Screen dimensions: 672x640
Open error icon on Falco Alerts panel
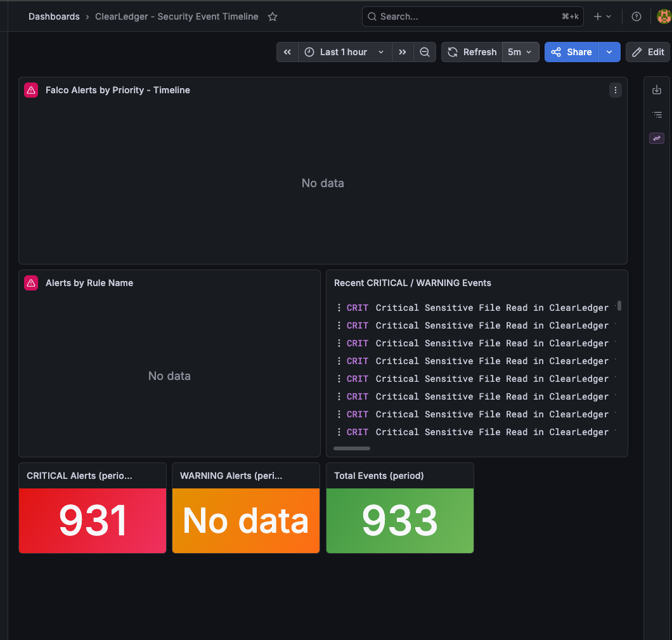(x=31, y=90)
